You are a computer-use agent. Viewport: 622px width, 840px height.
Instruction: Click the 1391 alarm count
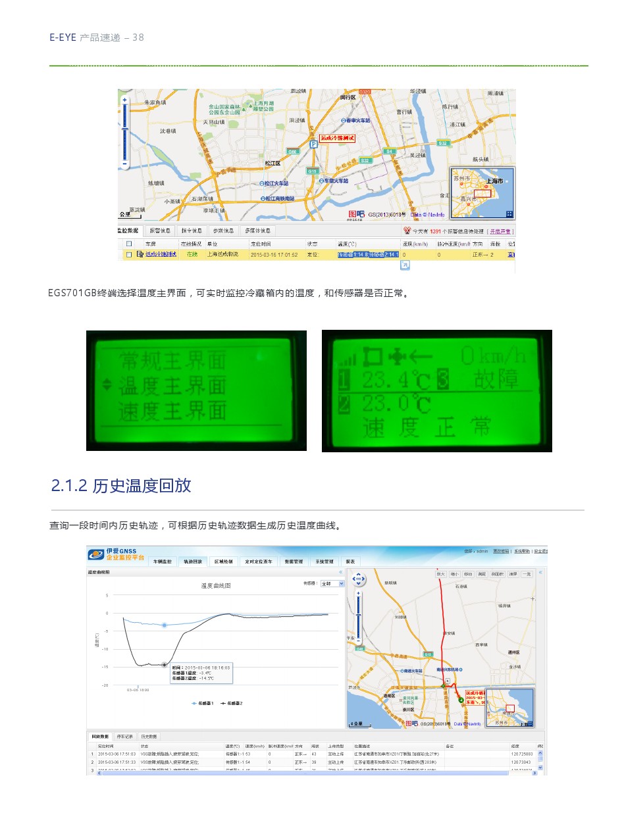point(435,232)
